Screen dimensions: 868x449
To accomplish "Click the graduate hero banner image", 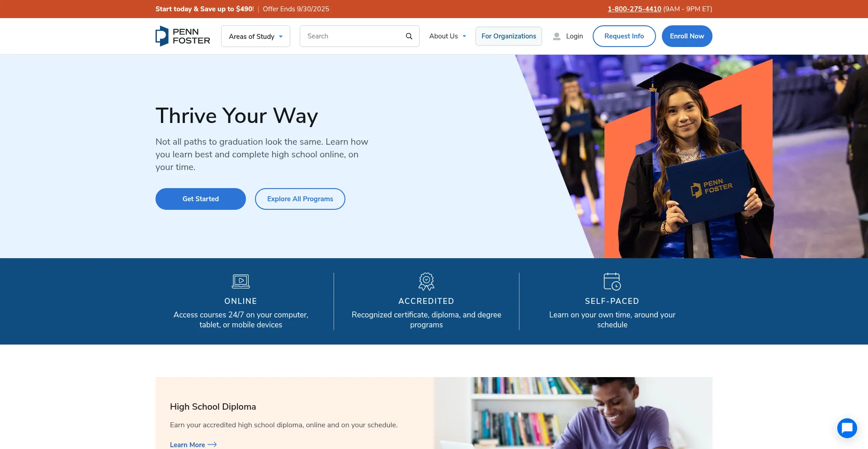I will (692, 156).
